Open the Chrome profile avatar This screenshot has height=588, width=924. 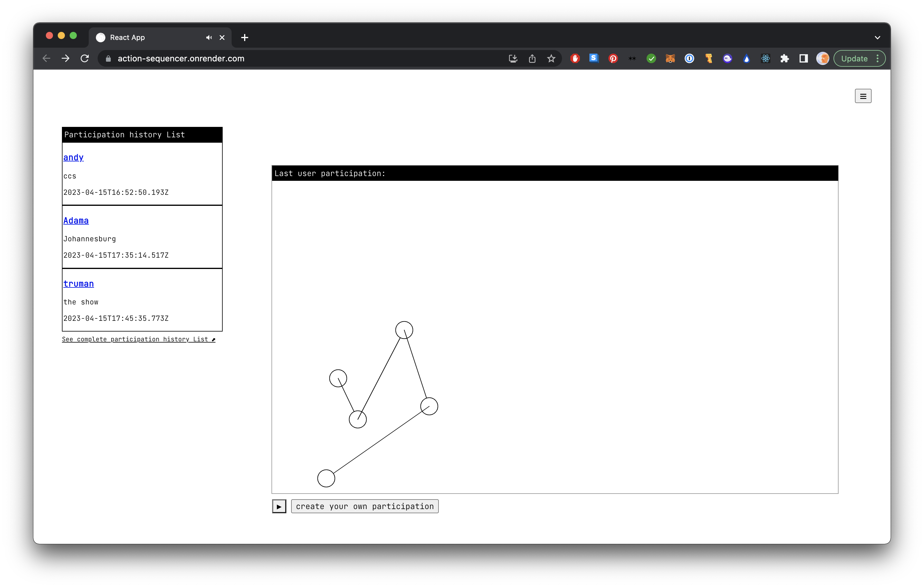pyautogui.click(x=823, y=58)
